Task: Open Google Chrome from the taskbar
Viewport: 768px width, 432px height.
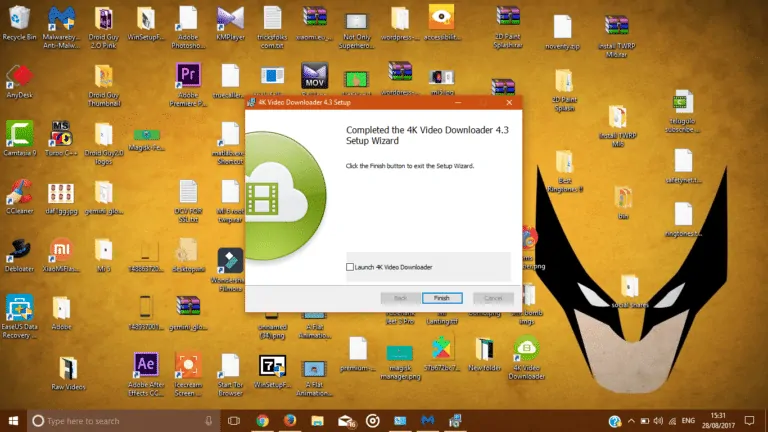Action: click(x=263, y=421)
